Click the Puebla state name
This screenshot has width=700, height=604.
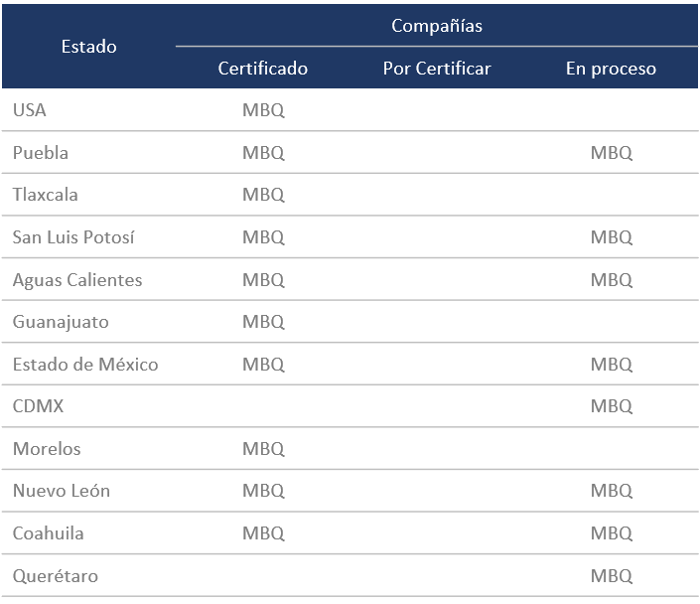(41, 153)
